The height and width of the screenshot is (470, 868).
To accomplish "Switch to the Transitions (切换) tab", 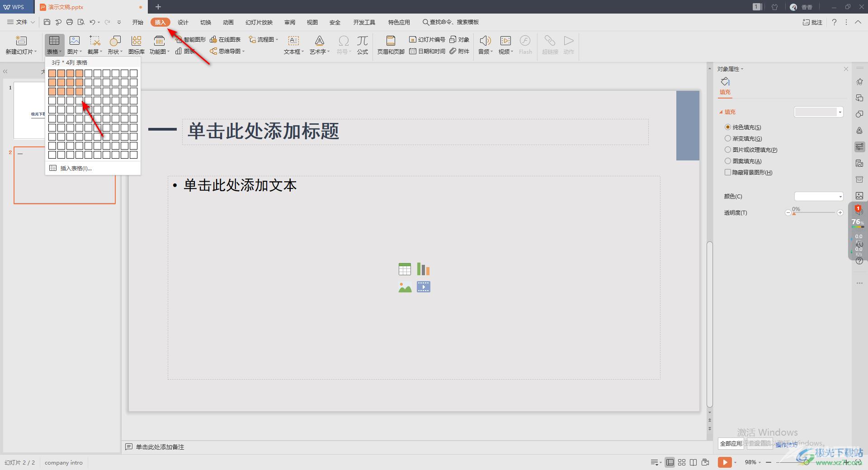I will point(206,22).
